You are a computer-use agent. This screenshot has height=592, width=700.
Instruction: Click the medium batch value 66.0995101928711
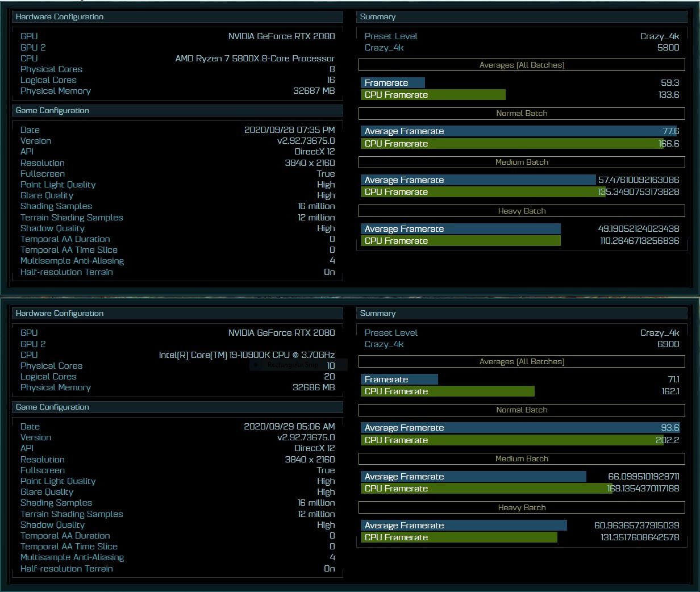click(x=644, y=477)
